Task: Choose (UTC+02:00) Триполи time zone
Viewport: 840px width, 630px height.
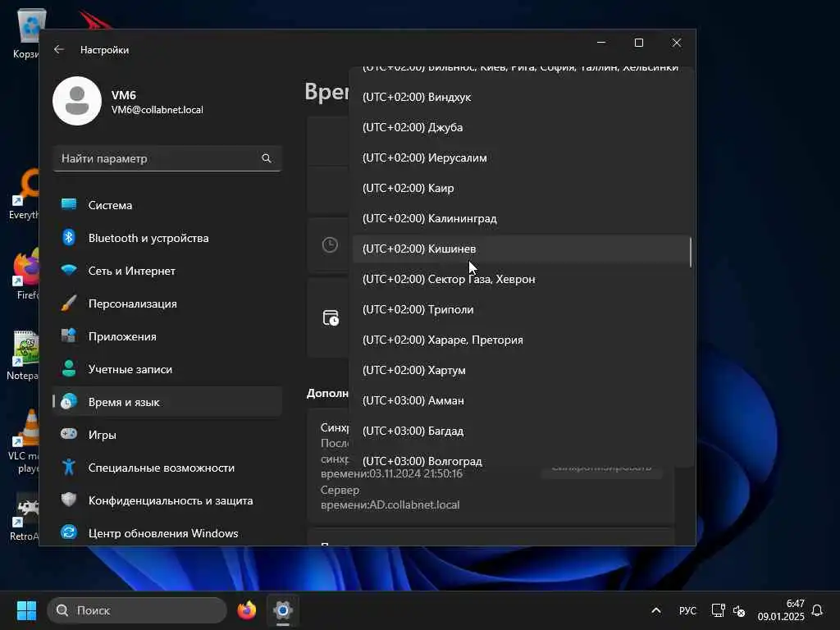Action: 522,309
